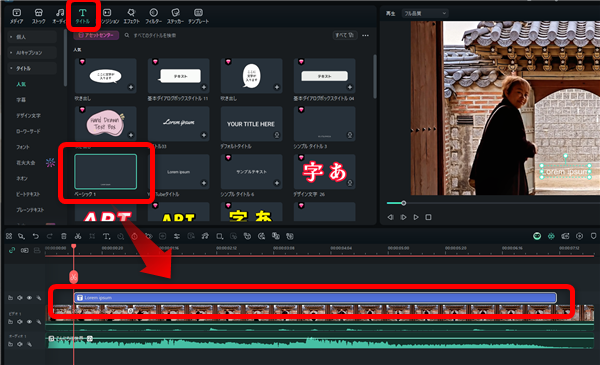The image size is (600, 365).
Task: Mute the audio track speaker icon
Action: tap(20, 344)
